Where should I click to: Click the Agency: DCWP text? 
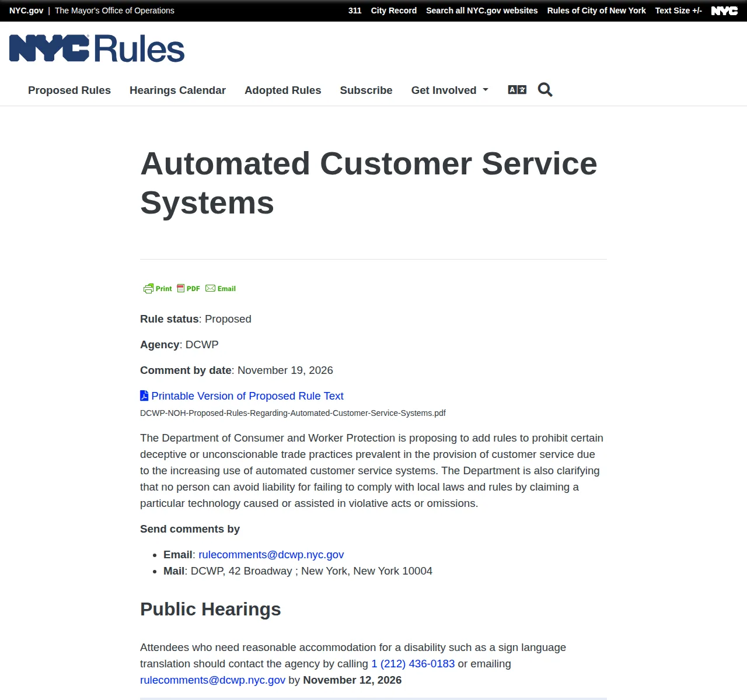[x=179, y=345]
